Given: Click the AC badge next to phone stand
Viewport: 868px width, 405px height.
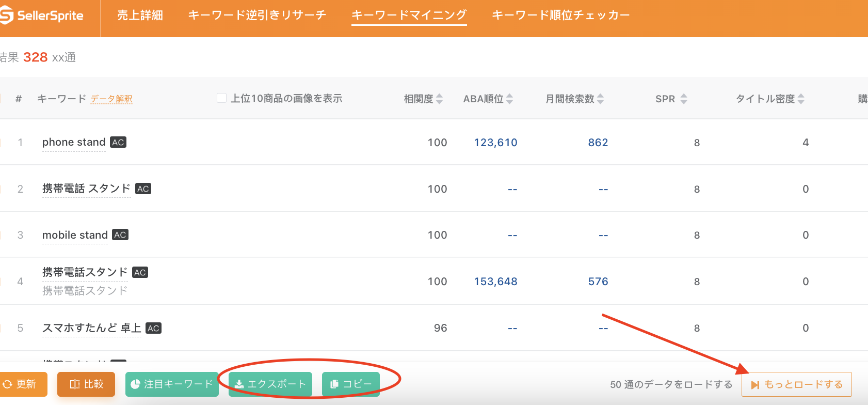Looking at the screenshot, I should [118, 142].
